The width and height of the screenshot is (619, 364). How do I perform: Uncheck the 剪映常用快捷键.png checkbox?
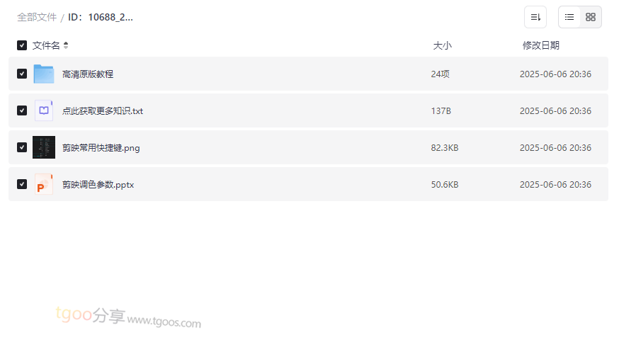coord(22,147)
